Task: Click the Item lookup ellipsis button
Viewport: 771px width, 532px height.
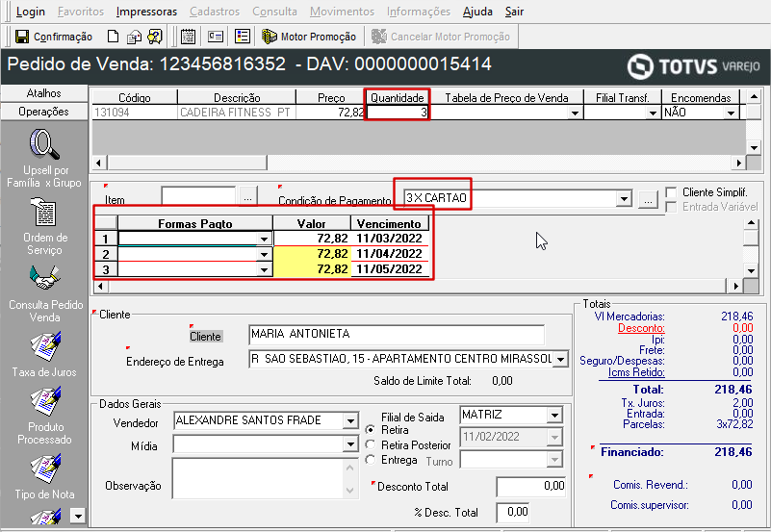Action: coord(247,198)
